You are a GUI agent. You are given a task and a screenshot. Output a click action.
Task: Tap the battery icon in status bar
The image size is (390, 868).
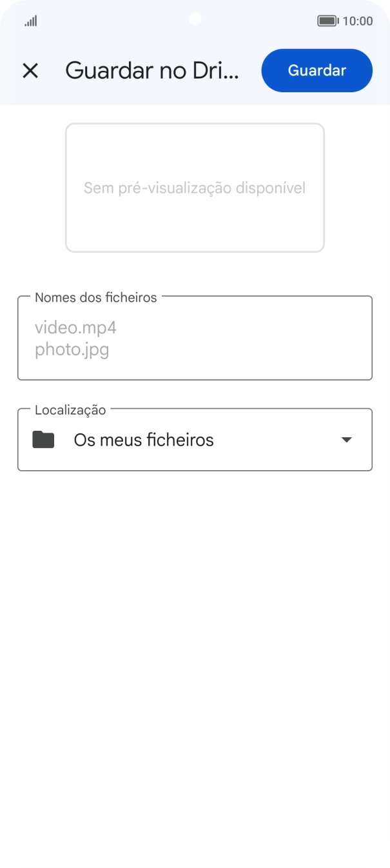[327, 21]
